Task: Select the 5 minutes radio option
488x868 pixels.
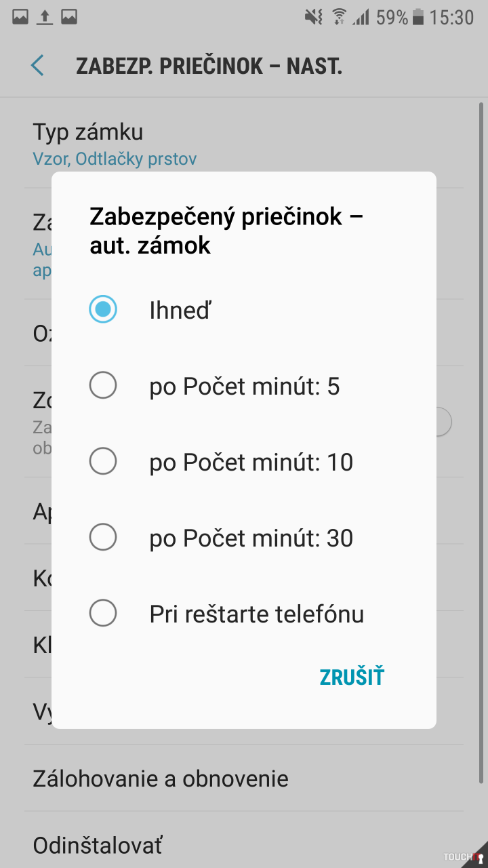Action: click(103, 386)
